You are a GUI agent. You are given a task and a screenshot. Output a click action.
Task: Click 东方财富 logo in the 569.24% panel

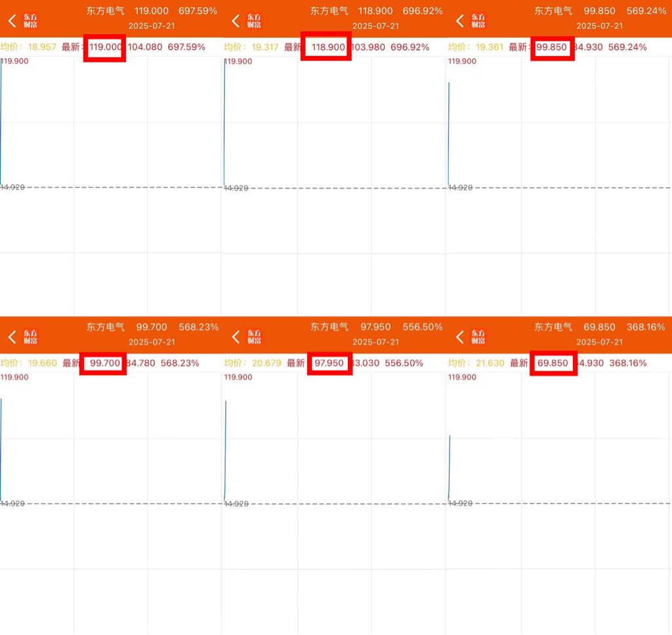(478, 20)
